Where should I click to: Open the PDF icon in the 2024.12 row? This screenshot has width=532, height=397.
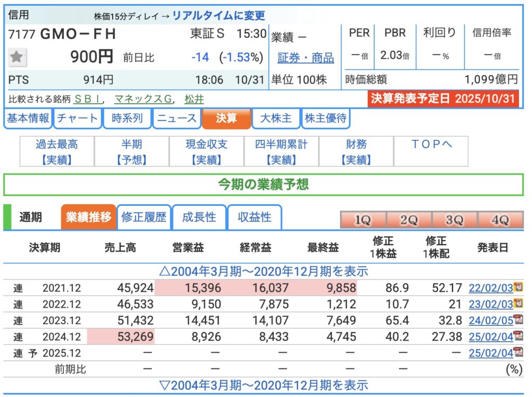pyautogui.click(x=517, y=337)
